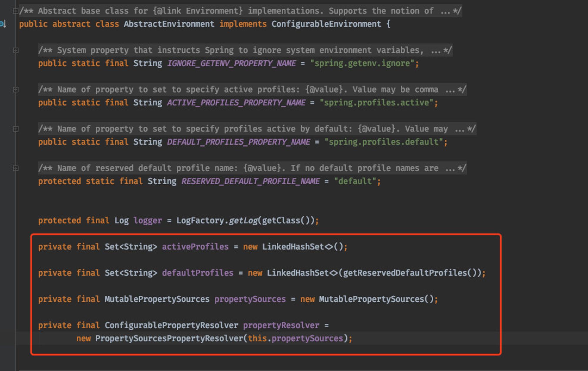
Task: Click the ellipsis after 'Value may be comma'
Action: click(450, 90)
